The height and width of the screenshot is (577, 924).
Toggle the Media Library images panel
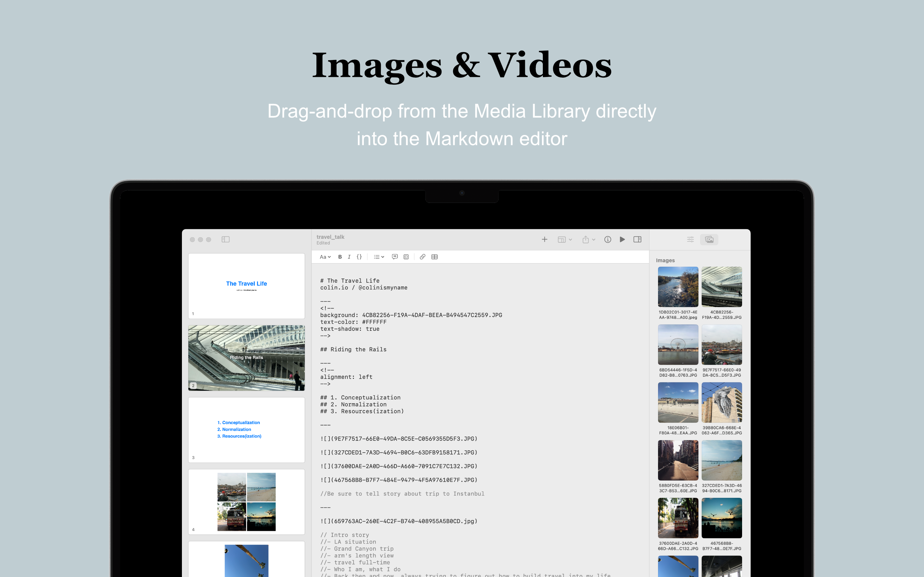709,239
